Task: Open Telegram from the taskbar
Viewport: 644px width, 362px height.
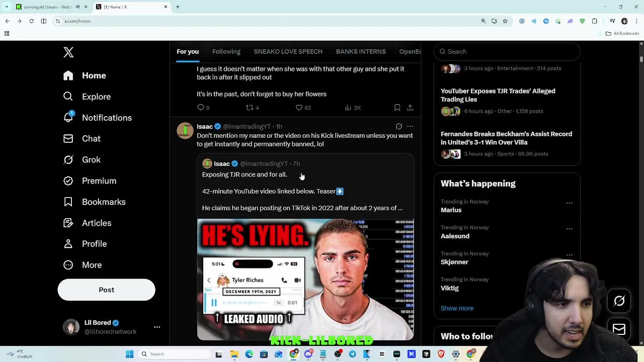Action: pyautogui.click(x=352, y=354)
